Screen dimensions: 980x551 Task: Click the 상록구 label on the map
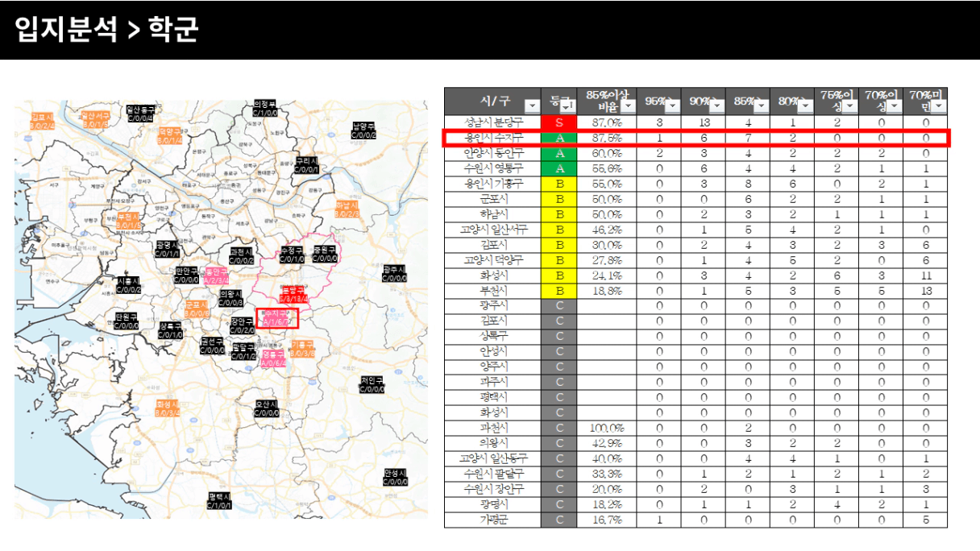point(170,330)
